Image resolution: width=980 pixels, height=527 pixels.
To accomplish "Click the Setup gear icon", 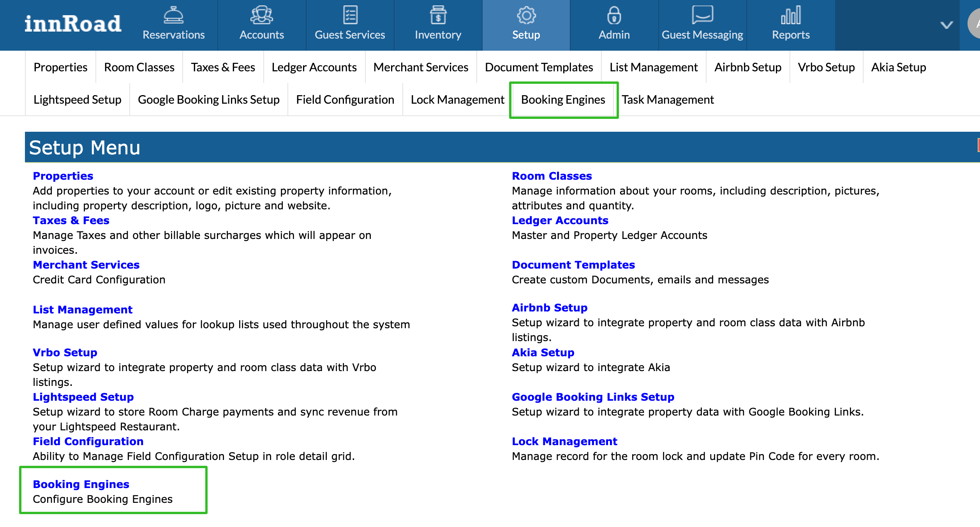I will [x=526, y=16].
